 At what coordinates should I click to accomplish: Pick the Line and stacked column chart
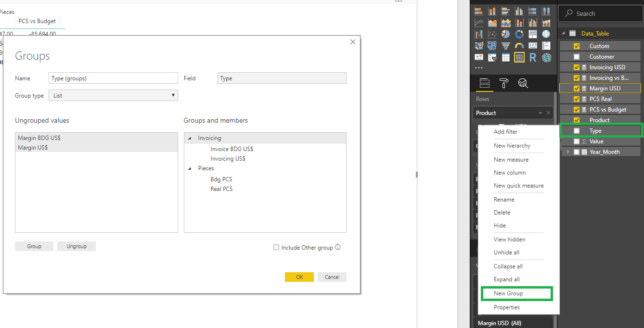[x=519, y=23]
